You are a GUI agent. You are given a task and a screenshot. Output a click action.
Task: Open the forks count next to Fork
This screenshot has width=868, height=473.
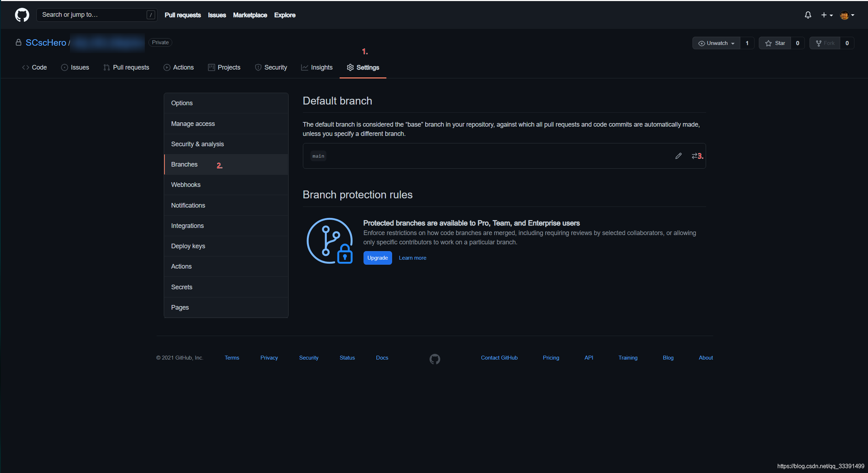(x=847, y=43)
